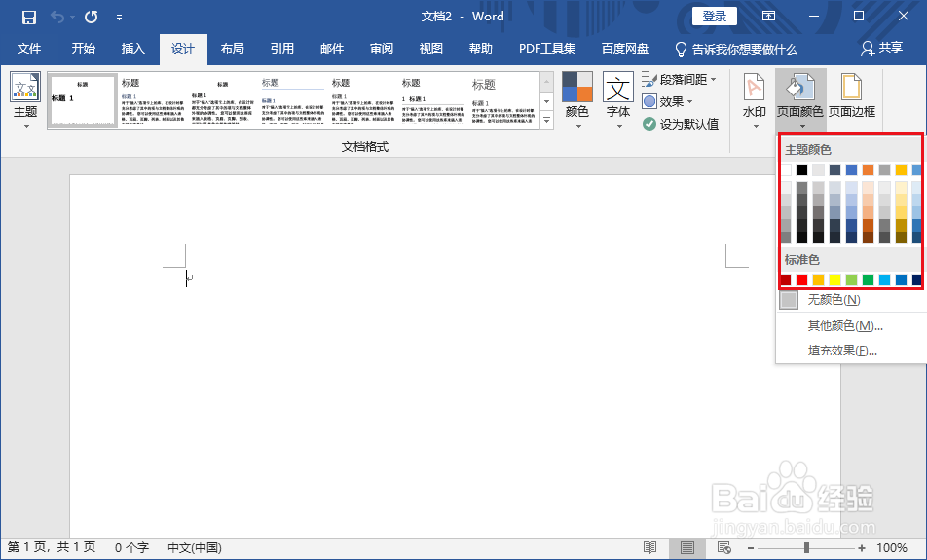Open the 水印 watermark dropdown

[x=755, y=101]
